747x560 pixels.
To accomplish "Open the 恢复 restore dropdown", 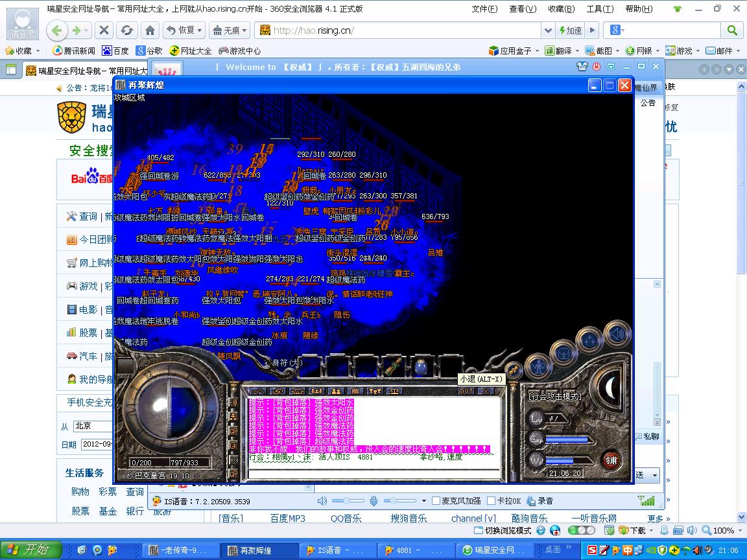I will pos(184,30).
